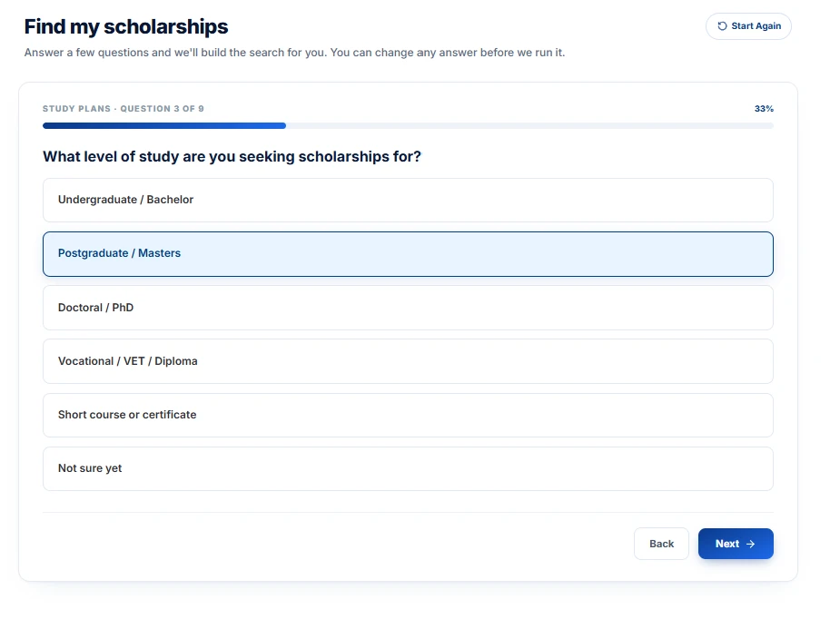Click the question text about level of study

coord(232,156)
